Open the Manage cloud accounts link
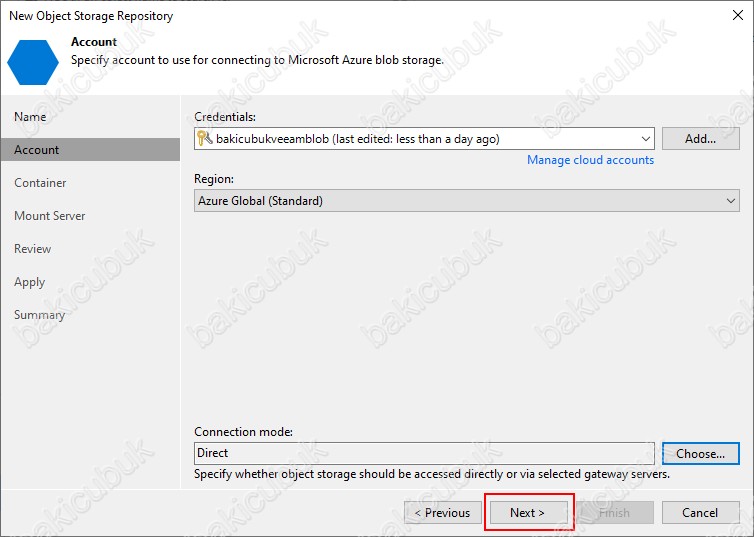 click(x=591, y=160)
